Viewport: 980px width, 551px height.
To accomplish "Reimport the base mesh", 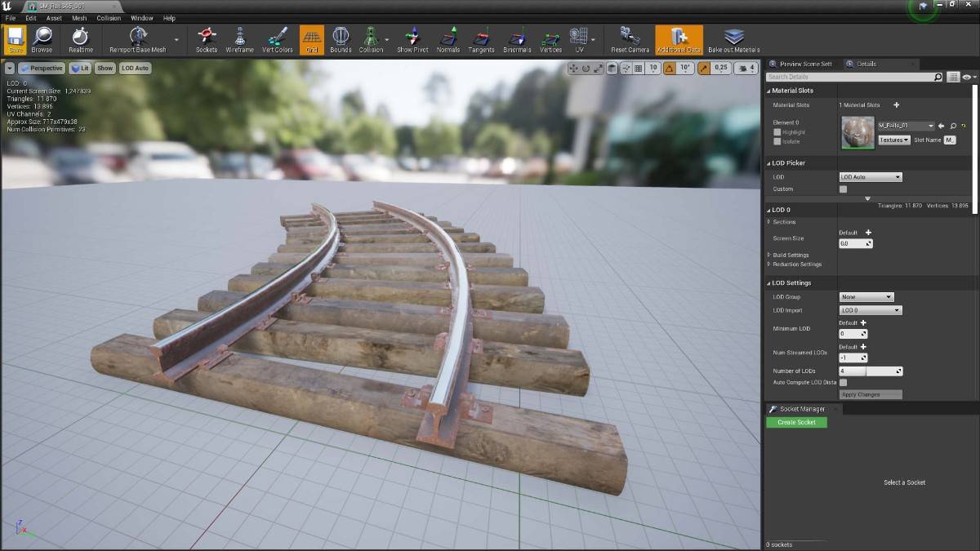I will (x=137, y=38).
